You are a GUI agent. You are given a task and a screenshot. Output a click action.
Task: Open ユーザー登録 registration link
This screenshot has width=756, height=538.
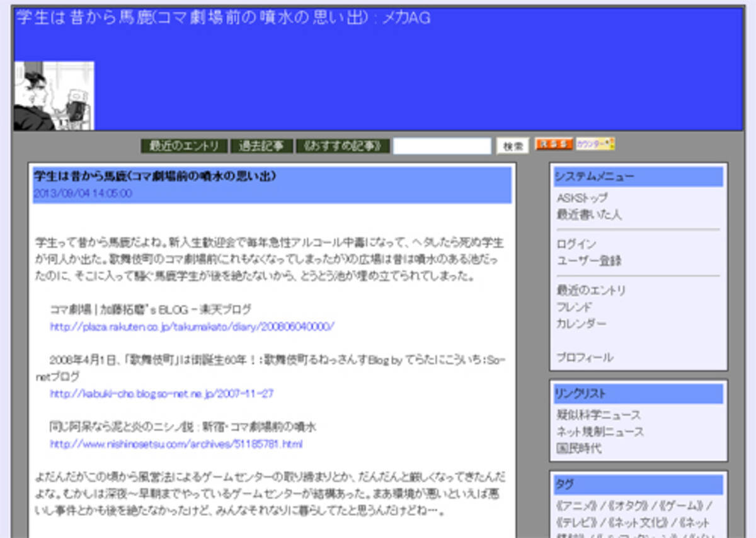(588, 261)
